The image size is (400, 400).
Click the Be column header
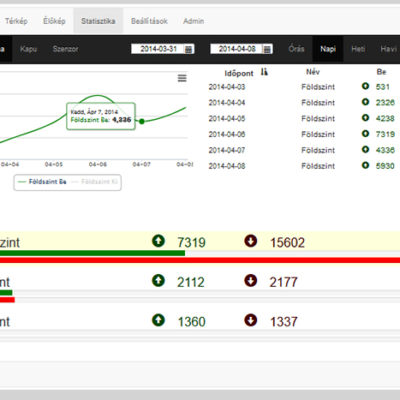381,72
